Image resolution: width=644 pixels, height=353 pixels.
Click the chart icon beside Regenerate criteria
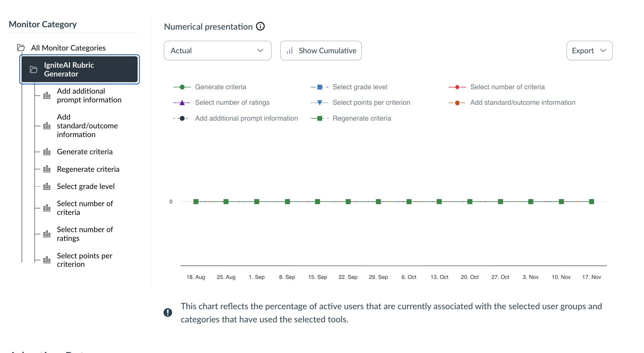click(x=47, y=169)
